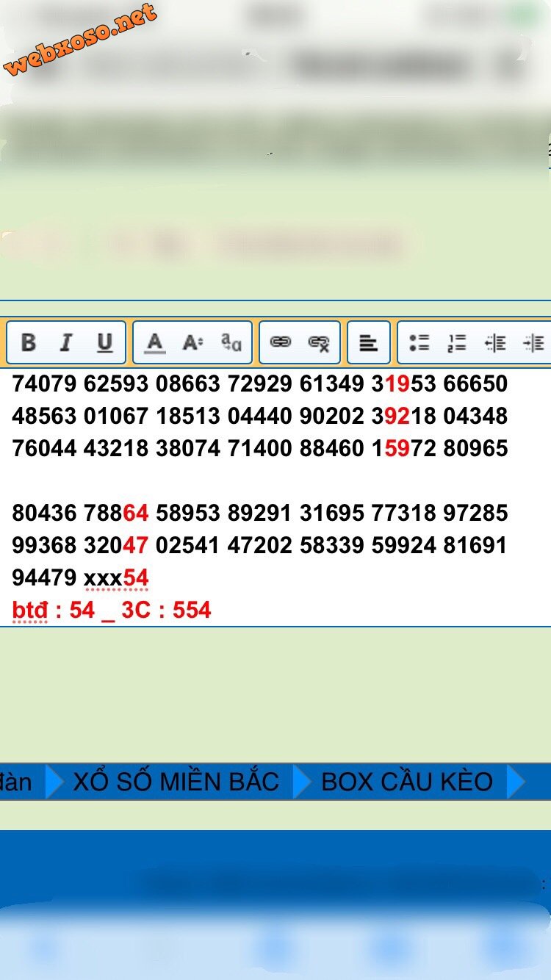Click the number 08663 in the editor
This screenshot has width=551, height=980.
(x=188, y=383)
